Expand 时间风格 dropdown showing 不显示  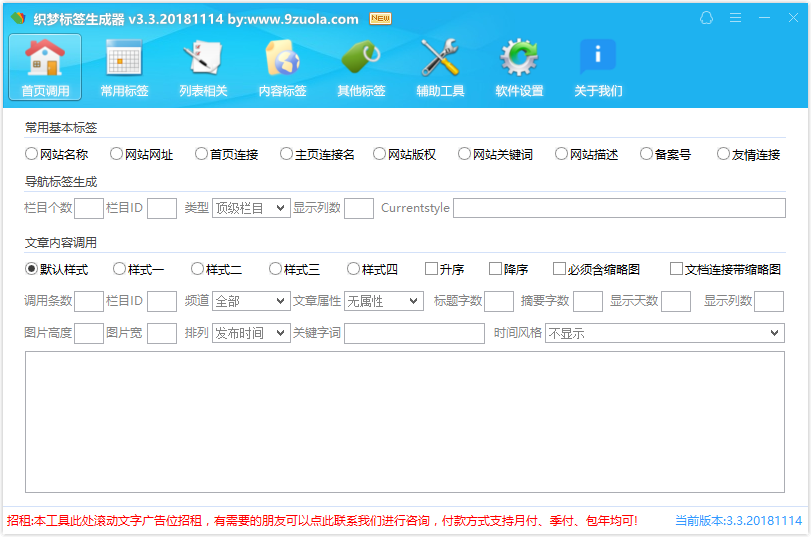tap(665, 333)
